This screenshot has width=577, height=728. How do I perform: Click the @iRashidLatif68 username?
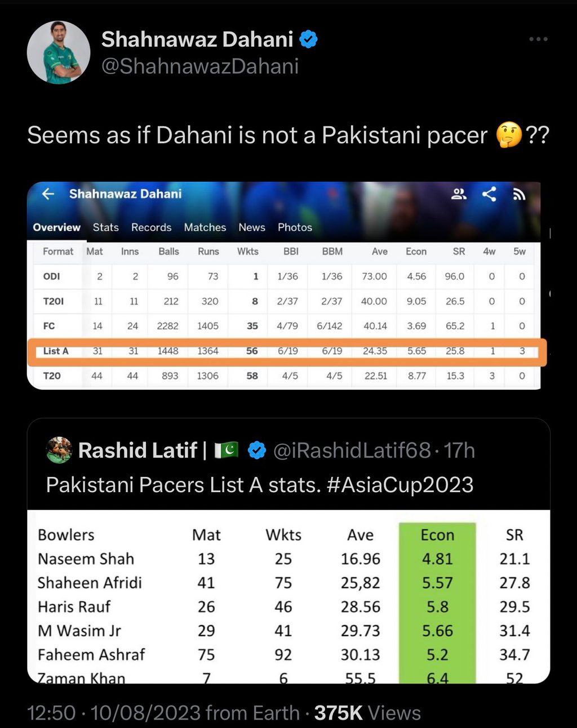point(352,450)
